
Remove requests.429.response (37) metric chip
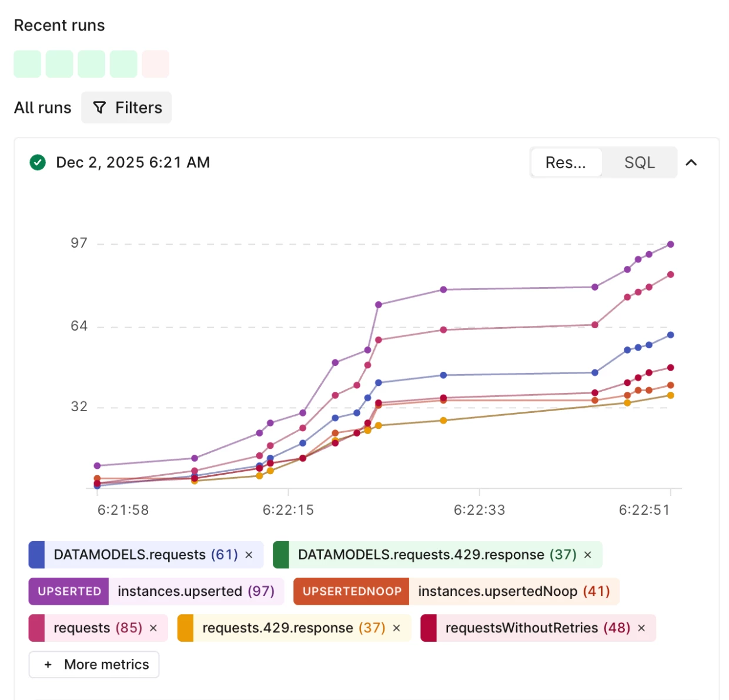(396, 628)
